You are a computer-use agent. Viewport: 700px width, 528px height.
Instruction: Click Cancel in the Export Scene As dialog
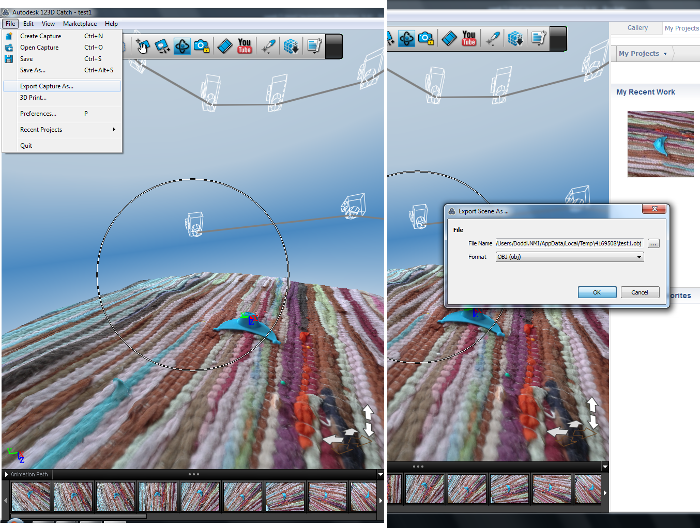coord(640,292)
